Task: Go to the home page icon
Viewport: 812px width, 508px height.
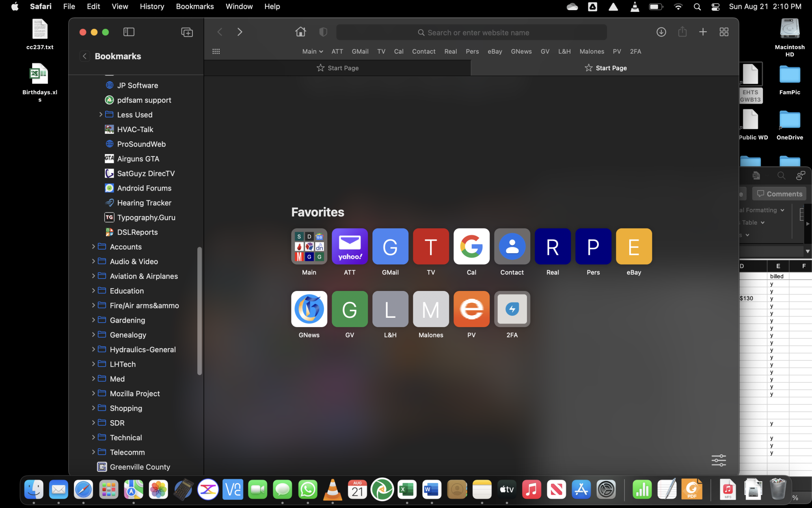Action: (300, 32)
